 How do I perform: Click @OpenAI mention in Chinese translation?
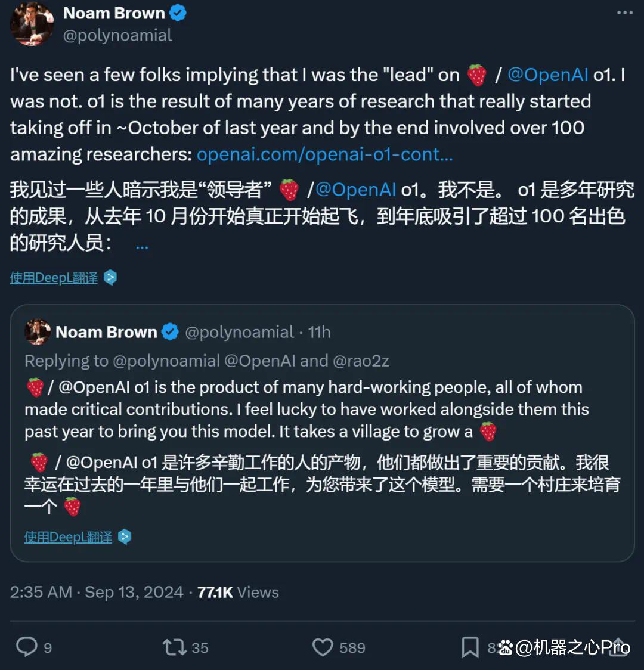tap(355, 190)
